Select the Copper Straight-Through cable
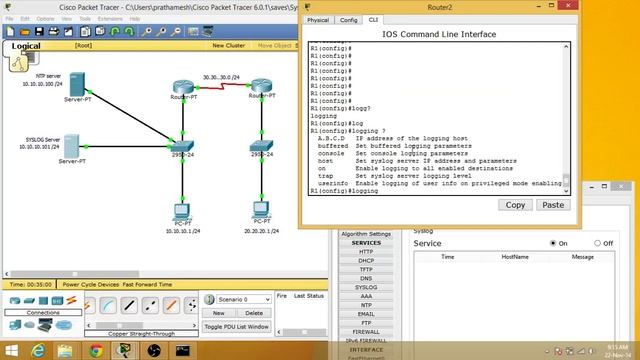 [x=129, y=305]
